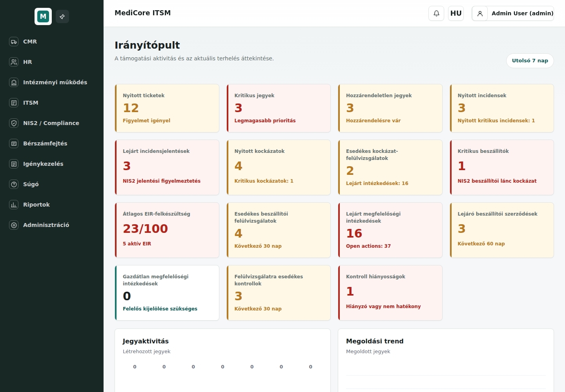Open the Nyitott kockázatok card

coord(279,167)
